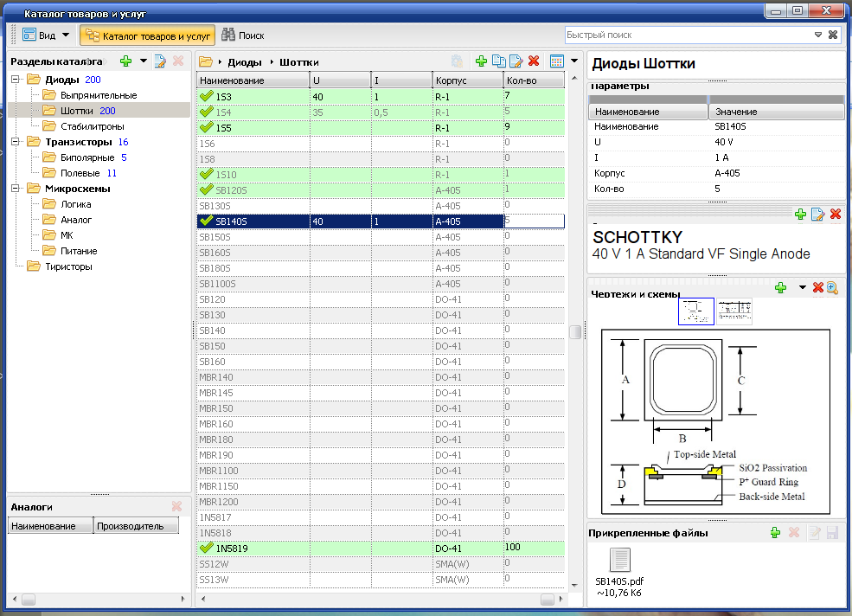Select the Аналог folder

67,220
